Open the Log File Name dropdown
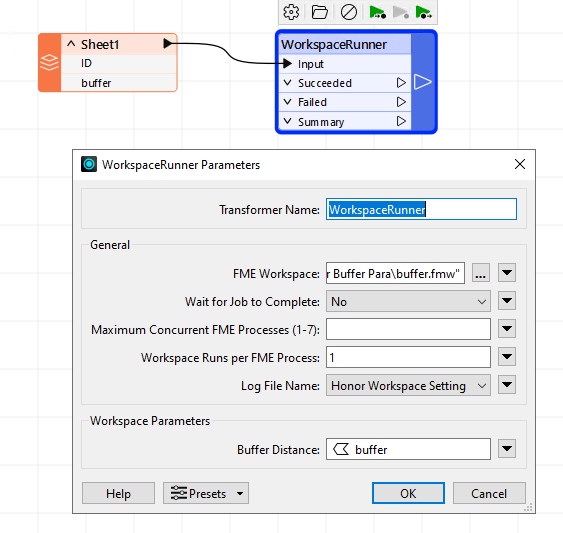The width and height of the screenshot is (563, 533). tap(408, 385)
